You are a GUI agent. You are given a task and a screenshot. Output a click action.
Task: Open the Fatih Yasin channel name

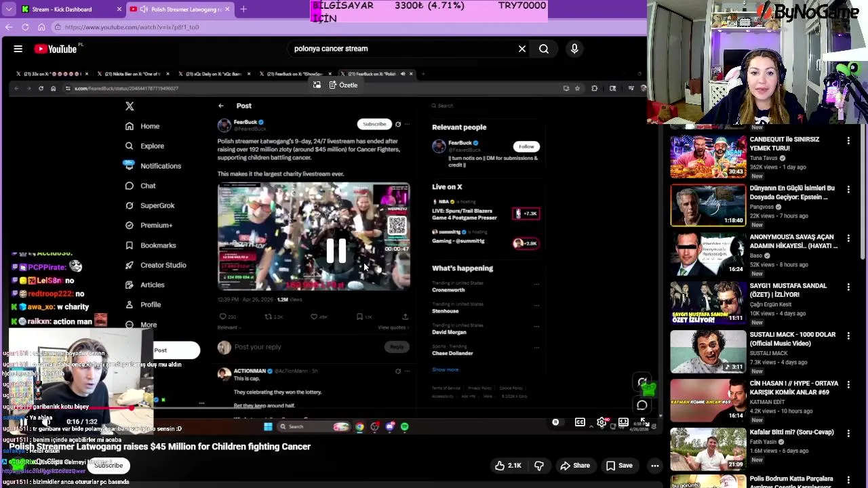(764, 442)
